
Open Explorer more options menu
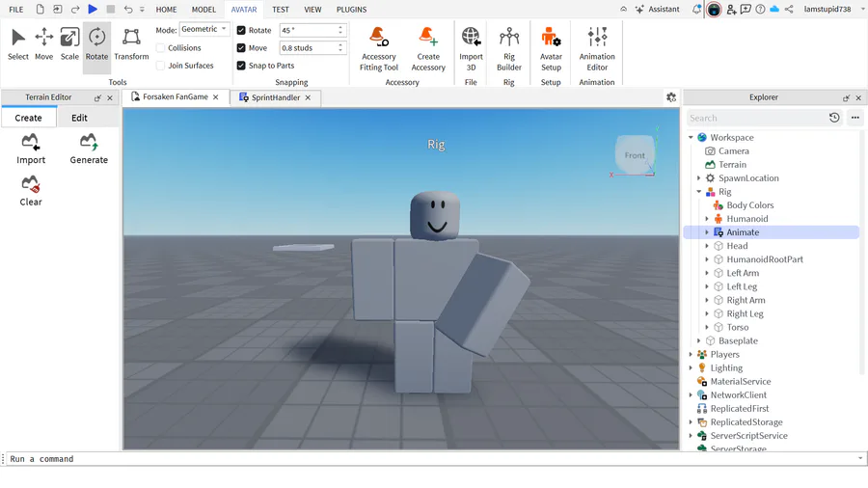pyautogui.click(x=855, y=118)
